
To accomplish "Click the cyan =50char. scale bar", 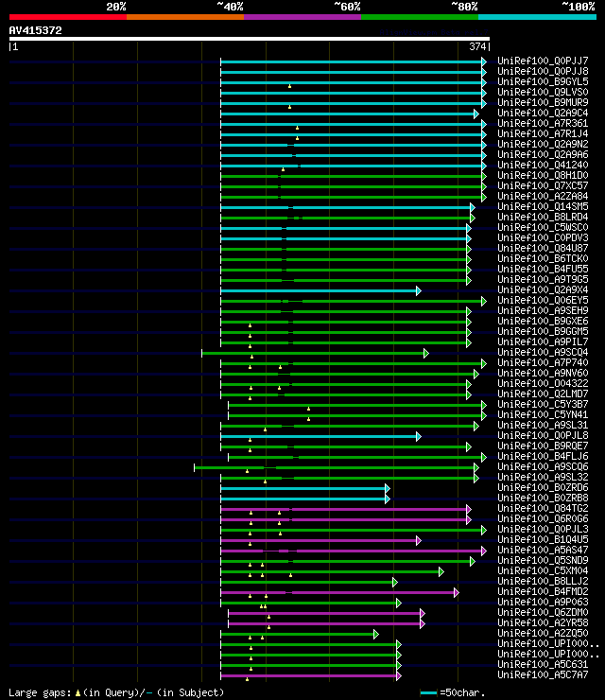I will coord(428,692).
